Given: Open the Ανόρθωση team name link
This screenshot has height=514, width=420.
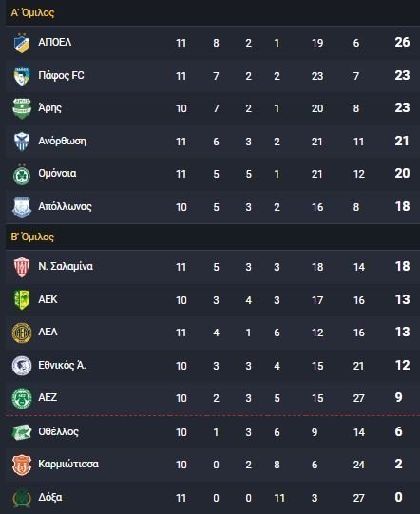Looking at the screenshot, I should [62, 142].
